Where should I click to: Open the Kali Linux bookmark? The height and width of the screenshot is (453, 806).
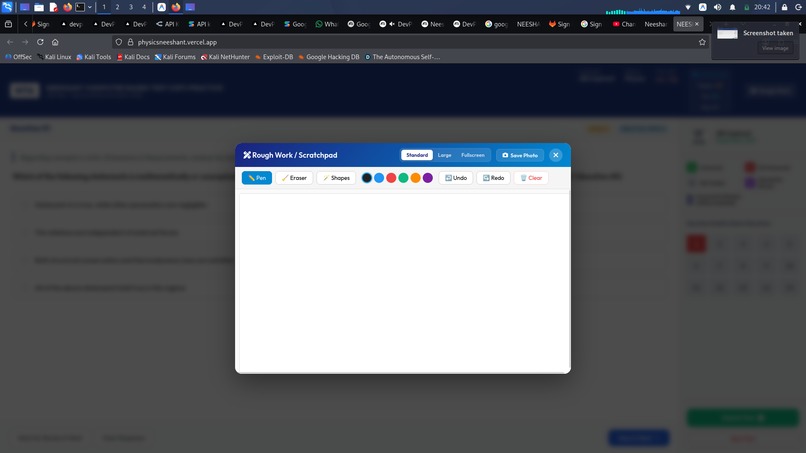(x=54, y=57)
